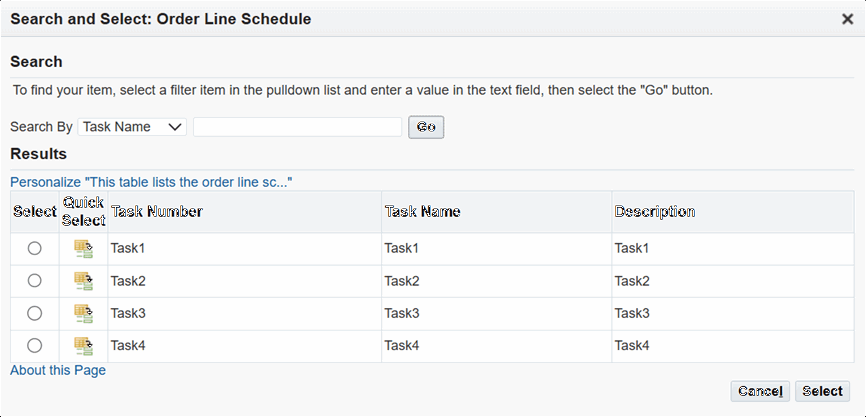Click Quick Select icon for Task4
This screenshot has height=417, width=866.
point(83,345)
